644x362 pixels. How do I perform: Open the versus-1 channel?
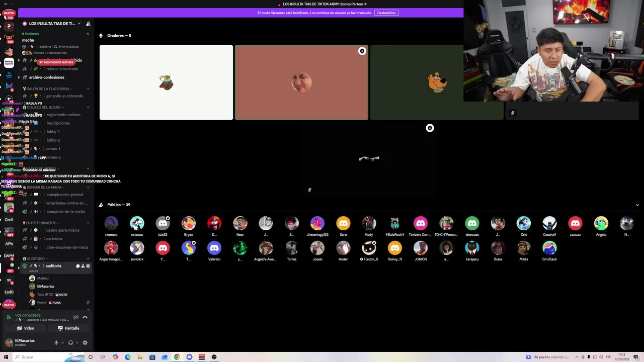[55, 149]
